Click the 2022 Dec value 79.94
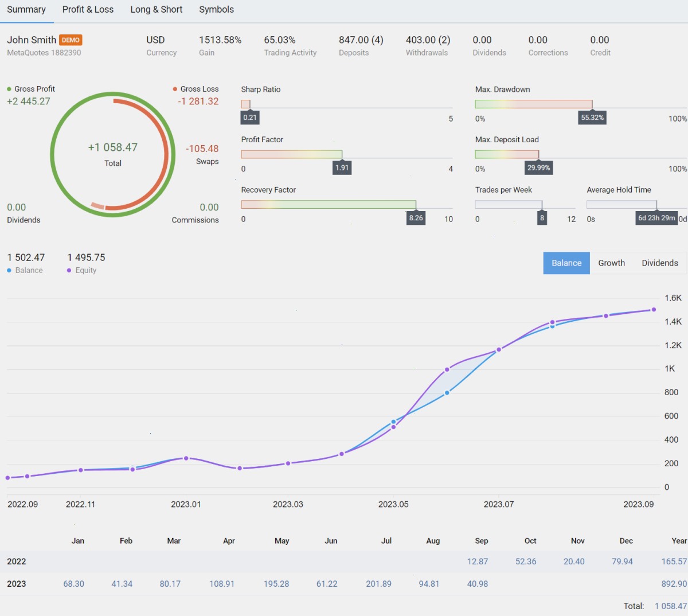This screenshot has height=616, width=688. [x=622, y=562]
